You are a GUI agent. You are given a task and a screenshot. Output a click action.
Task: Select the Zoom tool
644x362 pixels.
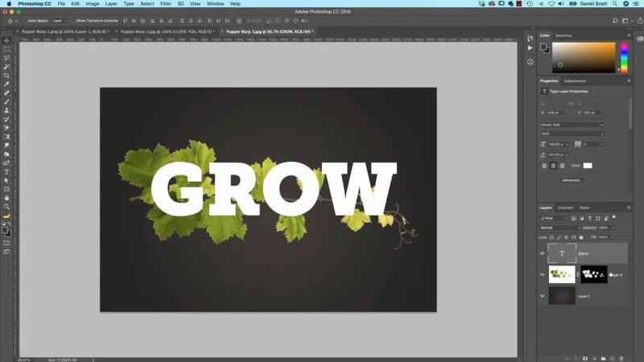[6, 207]
